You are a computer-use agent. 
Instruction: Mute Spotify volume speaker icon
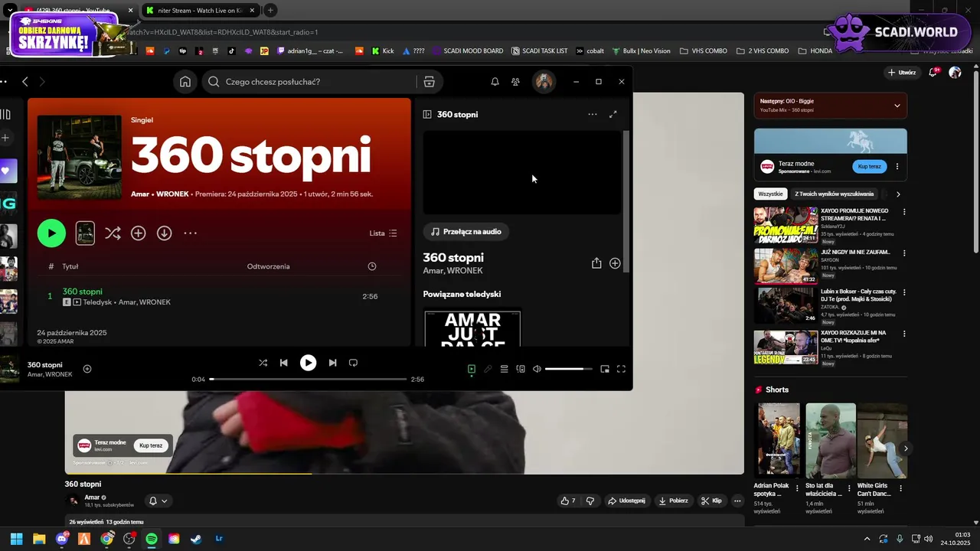tap(537, 369)
